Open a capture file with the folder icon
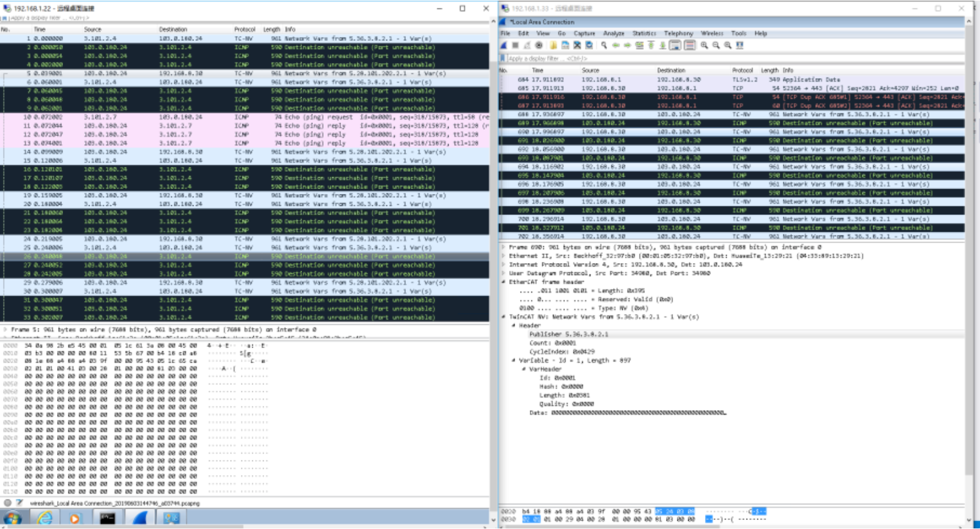Image resolution: width=980 pixels, height=529 pixels. [x=553, y=46]
